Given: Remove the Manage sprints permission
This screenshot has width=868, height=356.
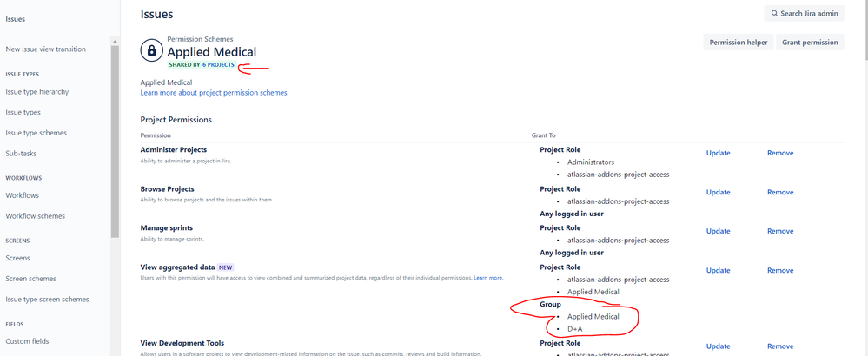Looking at the screenshot, I should point(780,231).
